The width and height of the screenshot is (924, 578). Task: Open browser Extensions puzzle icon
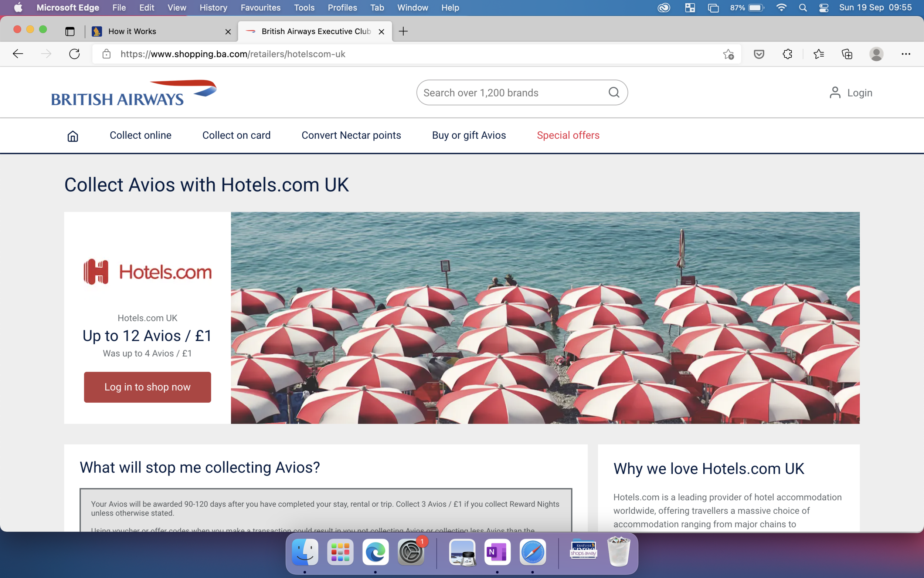tap(787, 54)
